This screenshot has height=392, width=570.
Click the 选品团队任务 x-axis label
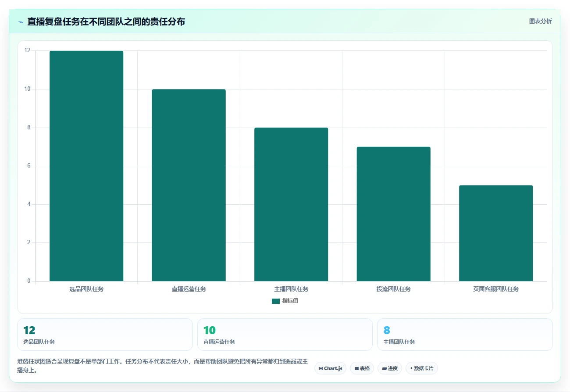pos(86,289)
